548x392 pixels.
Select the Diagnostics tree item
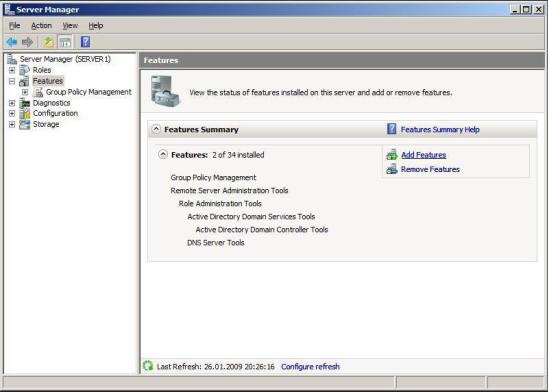click(51, 103)
